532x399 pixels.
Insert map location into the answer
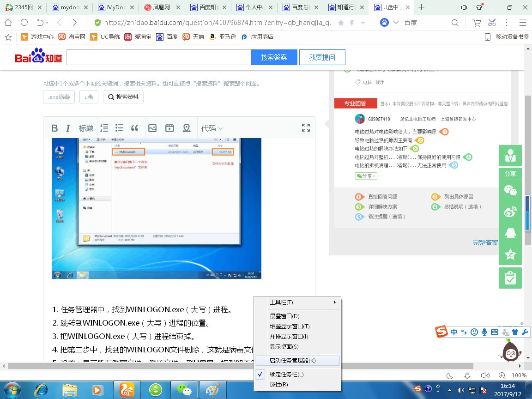(186, 128)
